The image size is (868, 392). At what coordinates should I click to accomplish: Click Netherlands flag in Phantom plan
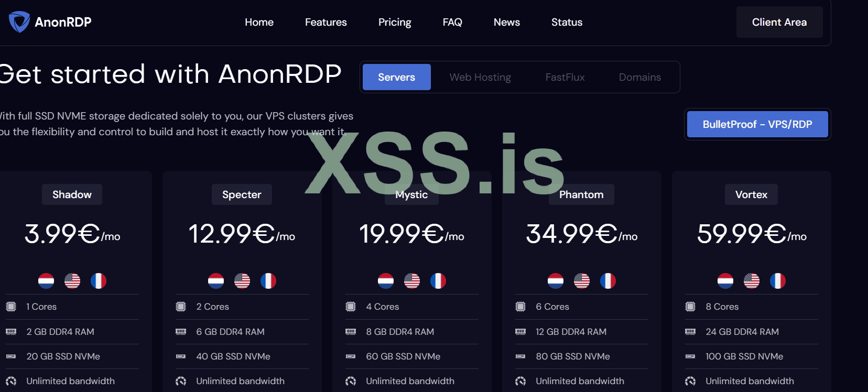pyautogui.click(x=556, y=281)
